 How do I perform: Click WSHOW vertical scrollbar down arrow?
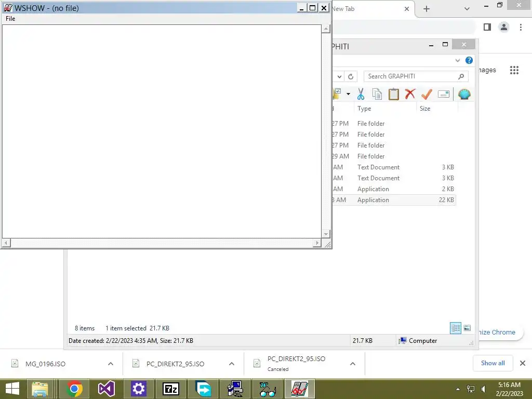coord(326,234)
